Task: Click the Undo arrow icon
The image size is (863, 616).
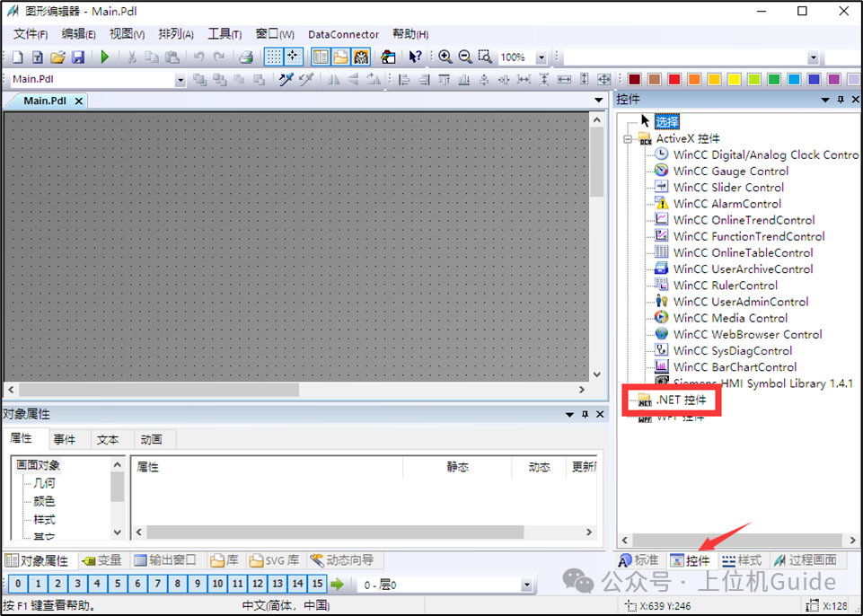Action: tap(198, 57)
